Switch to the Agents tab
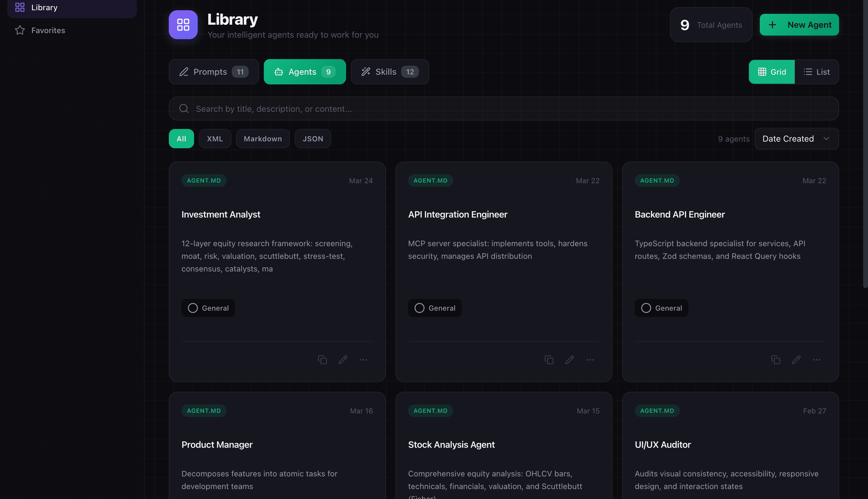This screenshot has height=499, width=868. click(x=305, y=72)
